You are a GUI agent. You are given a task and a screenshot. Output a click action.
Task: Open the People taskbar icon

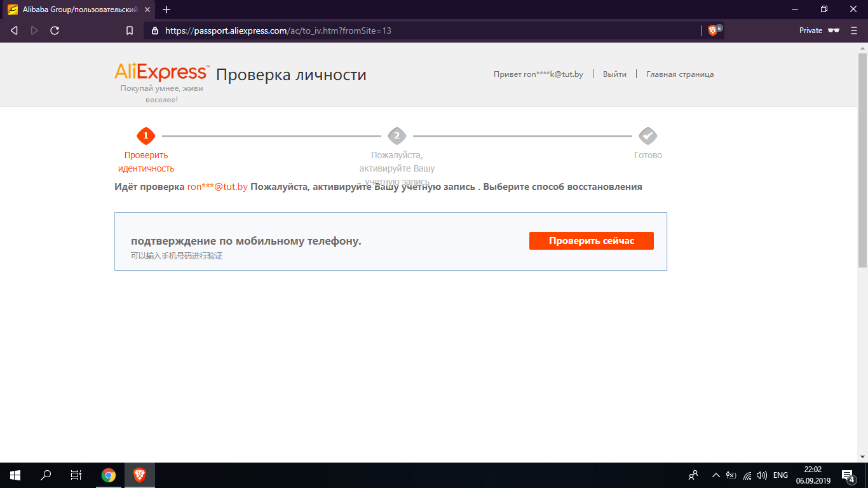[693, 475]
